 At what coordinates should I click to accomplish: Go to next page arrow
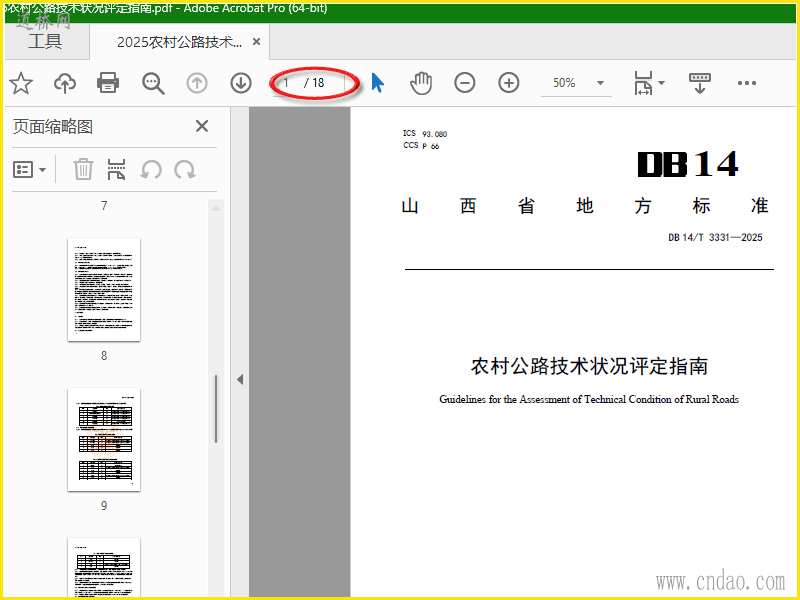(241, 83)
